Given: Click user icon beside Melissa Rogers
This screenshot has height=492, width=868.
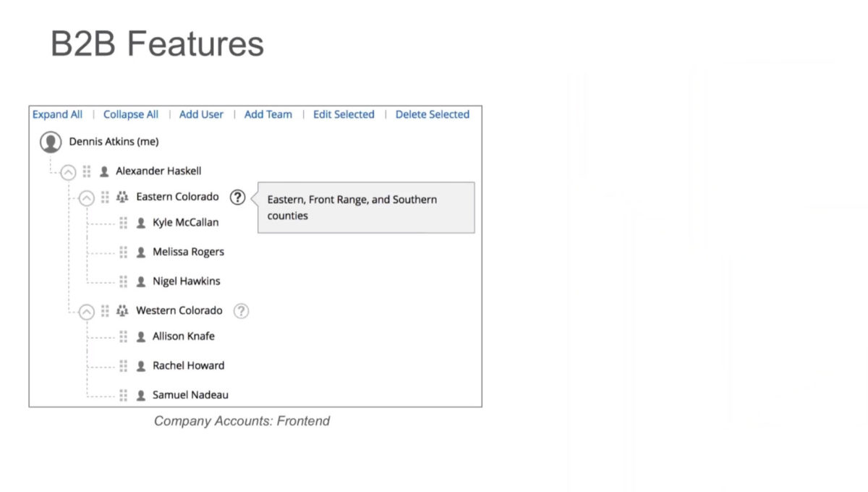Looking at the screenshot, I should pyautogui.click(x=141, y=253).
